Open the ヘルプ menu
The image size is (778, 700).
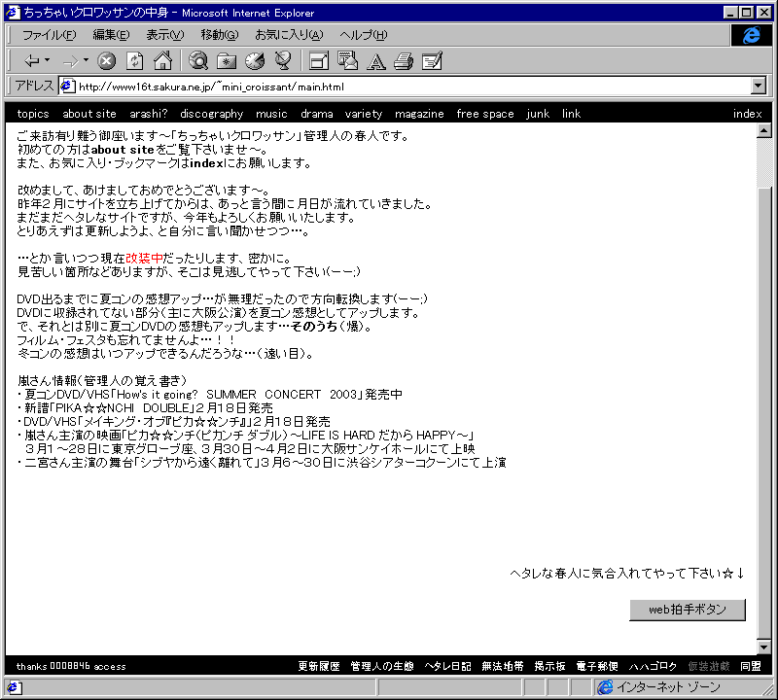(x=364, y=35)
